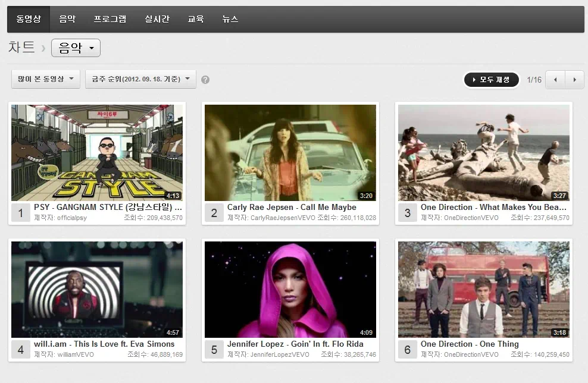Click the 차트 breadcrumb heading
Screen dimensions: 588x383
22,48
